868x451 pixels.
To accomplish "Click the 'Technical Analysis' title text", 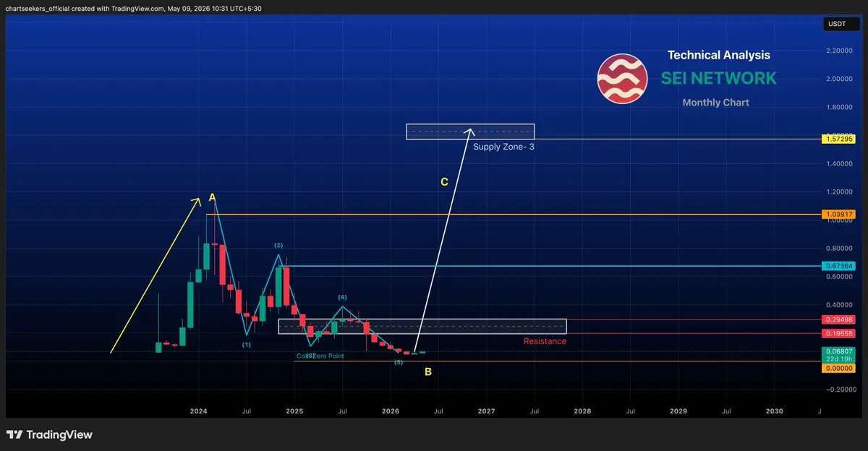I will tap(718, 55).
